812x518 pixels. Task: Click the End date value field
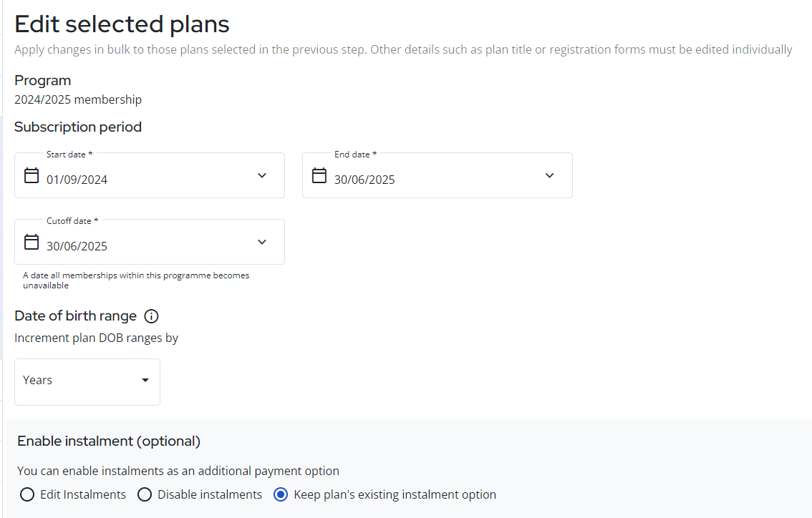click(x=364, y=180)
